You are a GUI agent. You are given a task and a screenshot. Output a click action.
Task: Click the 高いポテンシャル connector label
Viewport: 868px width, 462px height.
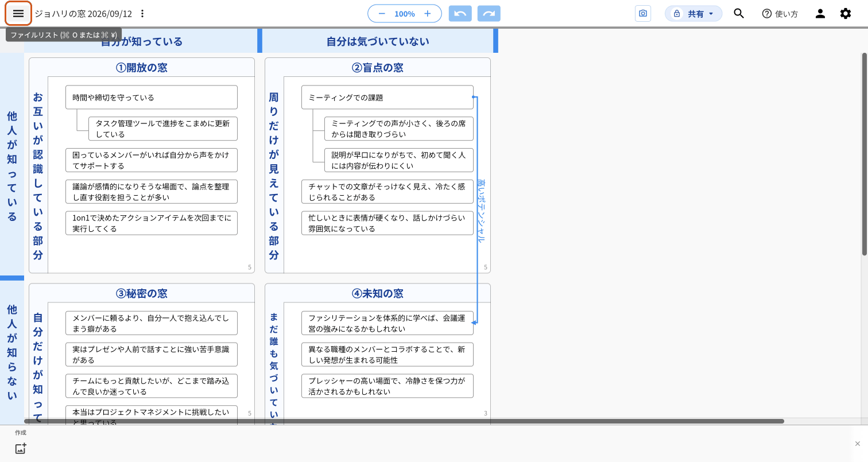tap(481, 210)
